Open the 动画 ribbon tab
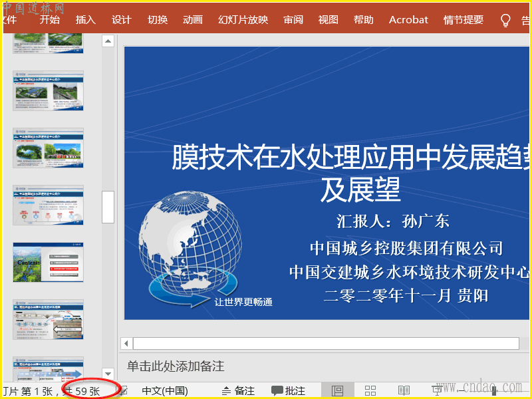The image size is (532, 399). [x=193, y=20]
